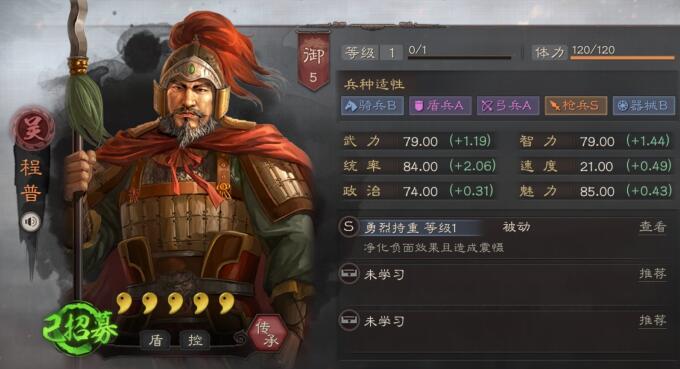Viewport: 680px width, 369px height.
Task: Select the 骑兵B cavalry troop icon
Action: click(x=372, y=105)
